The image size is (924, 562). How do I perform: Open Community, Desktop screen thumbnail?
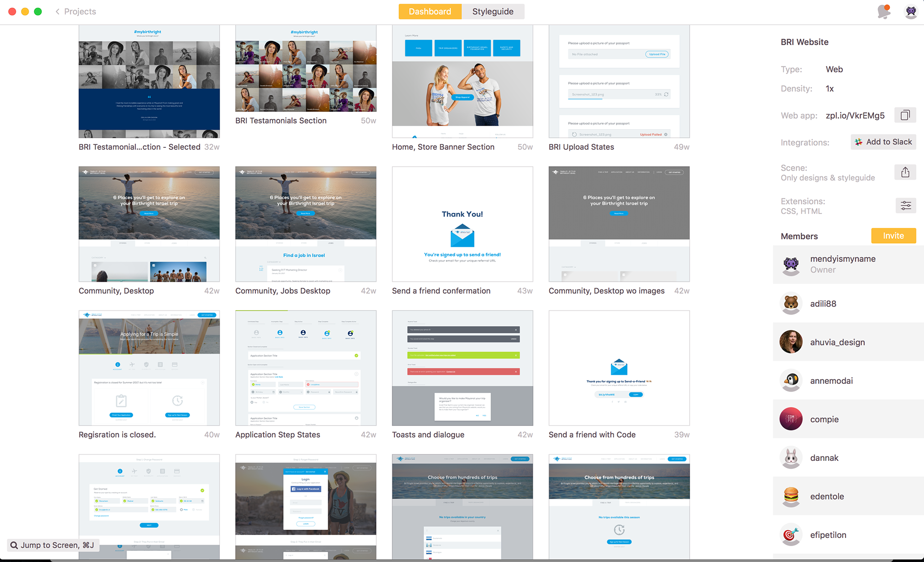coord(149,224)
